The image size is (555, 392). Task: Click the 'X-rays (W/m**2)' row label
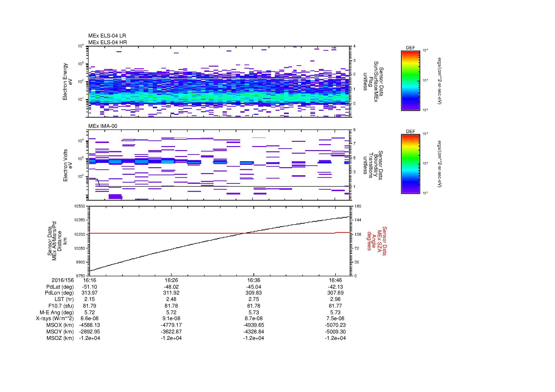(x=55, y=318)
